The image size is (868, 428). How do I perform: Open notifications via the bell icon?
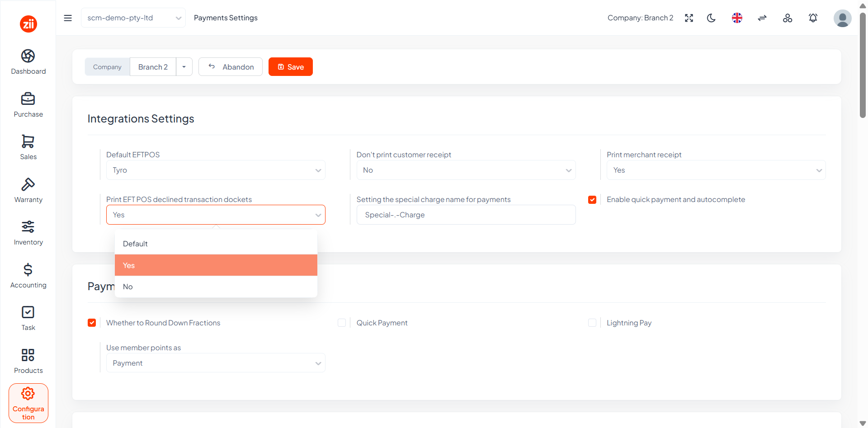click(x=813, y=18)
